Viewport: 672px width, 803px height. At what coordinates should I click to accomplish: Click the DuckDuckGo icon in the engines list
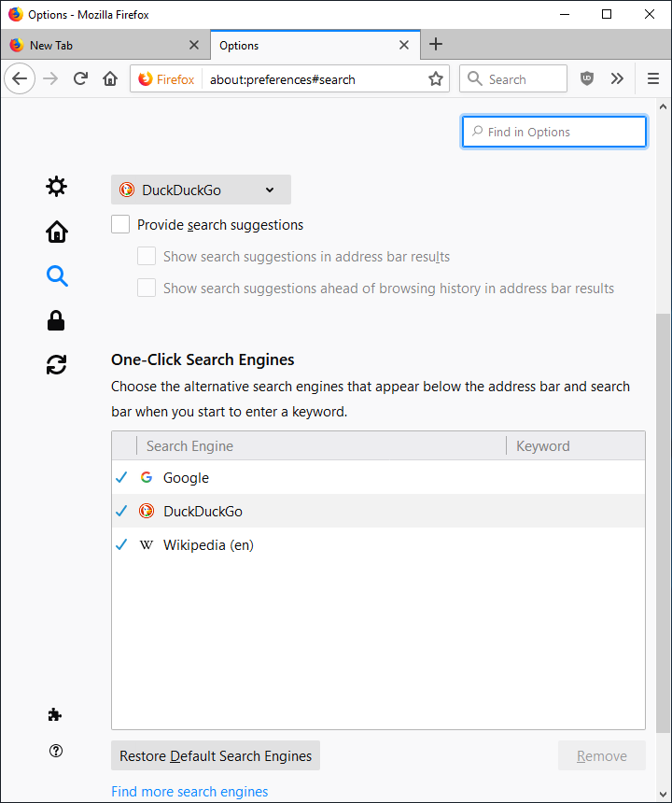click(147, 511)
